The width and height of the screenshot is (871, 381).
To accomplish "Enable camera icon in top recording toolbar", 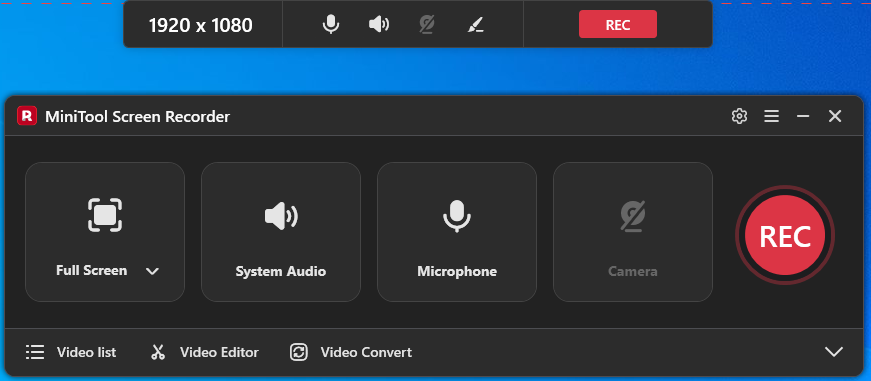I will click(427, 24).
